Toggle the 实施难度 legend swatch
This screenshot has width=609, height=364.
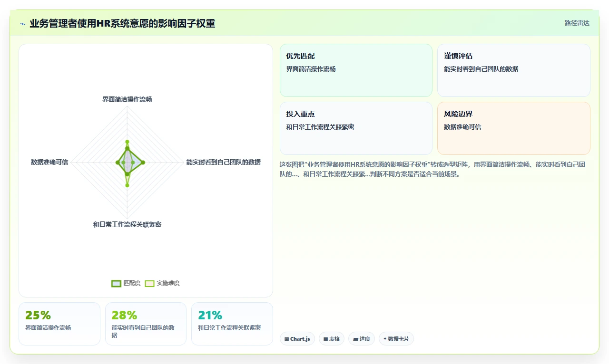coord(149,283)
